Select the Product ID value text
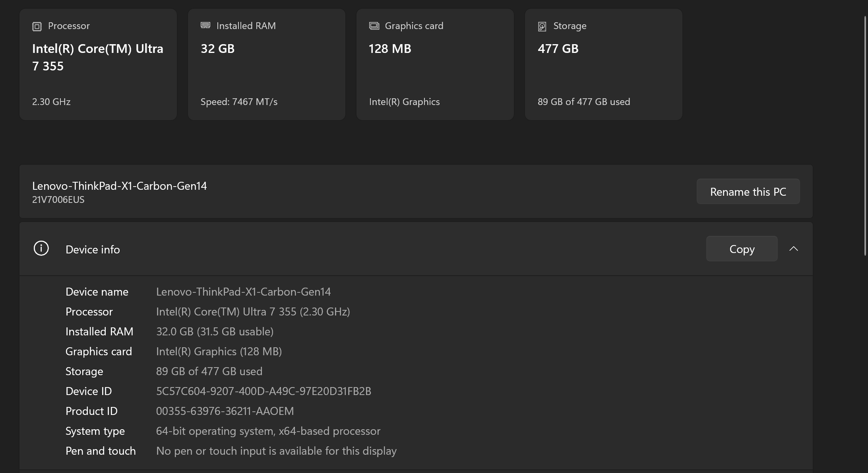Screen dimensions: 868x473 coord(225,411)
